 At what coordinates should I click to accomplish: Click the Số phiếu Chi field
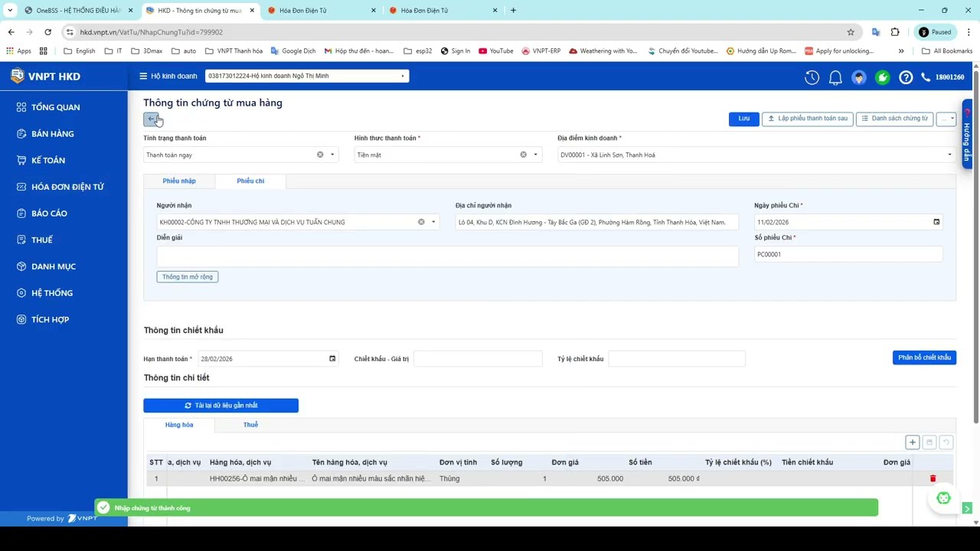pyautogui.click(x=848, y=254)
